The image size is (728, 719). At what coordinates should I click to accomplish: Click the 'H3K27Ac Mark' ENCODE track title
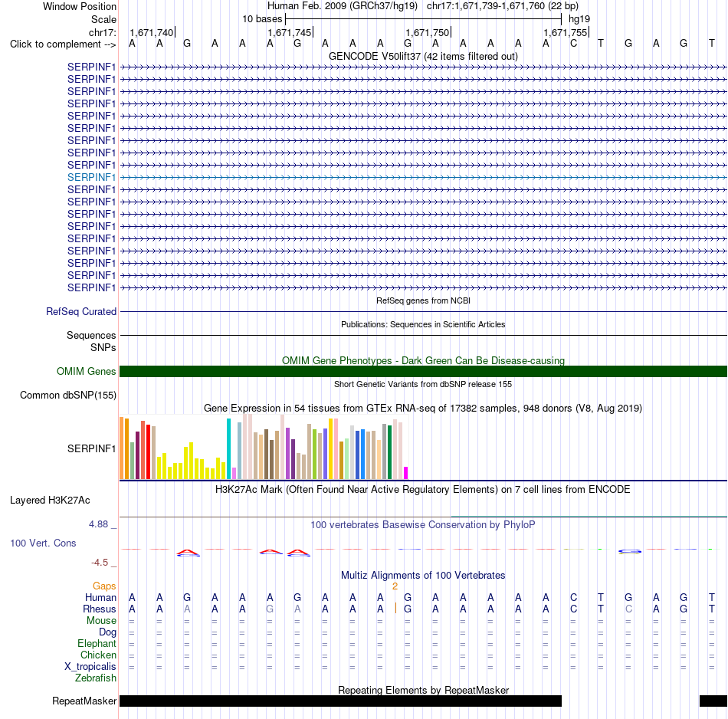423,490
